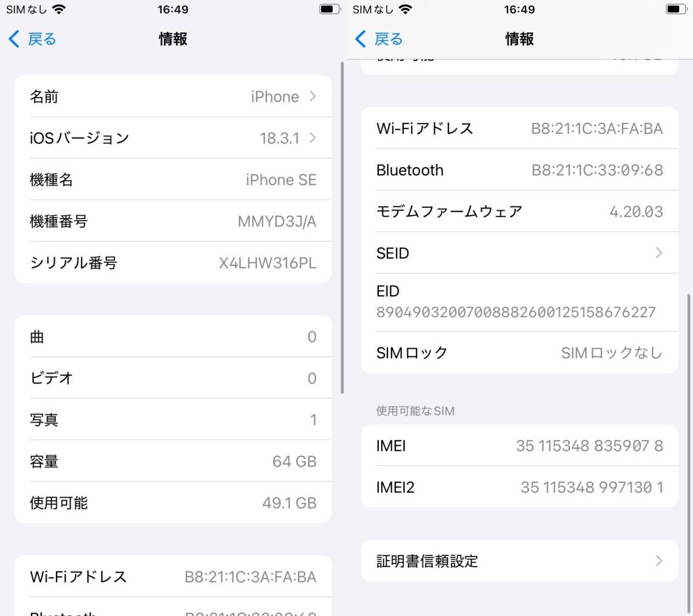Tap serial number X4LHW316PL

[268, 263]
